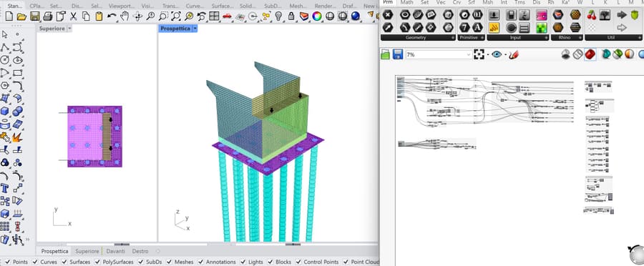Image resolution: width=644 pixels, height=266 pixels.
Task: Click the Boolean union spheres icon
Action: (17, 112)
